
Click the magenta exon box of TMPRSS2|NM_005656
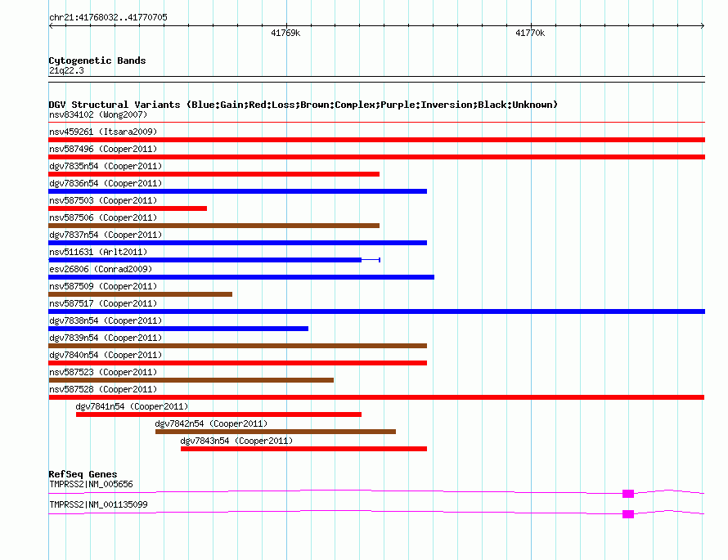point(628,494)
